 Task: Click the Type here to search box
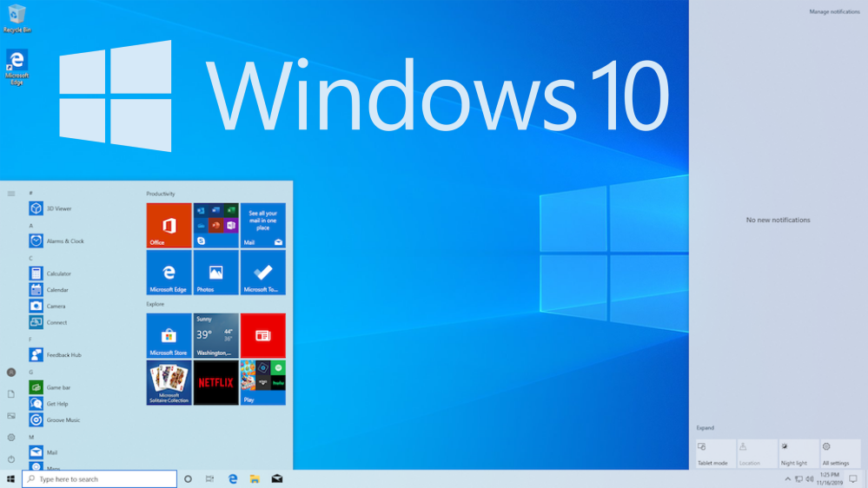100,479
